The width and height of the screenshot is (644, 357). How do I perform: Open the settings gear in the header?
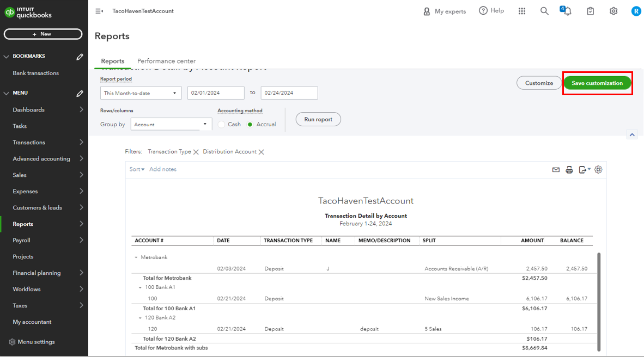pos(613,11)
